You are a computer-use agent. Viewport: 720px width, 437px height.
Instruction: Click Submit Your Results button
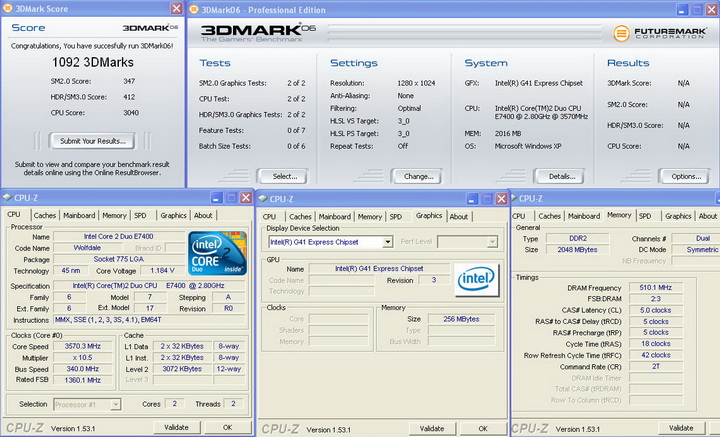(92, 141)
